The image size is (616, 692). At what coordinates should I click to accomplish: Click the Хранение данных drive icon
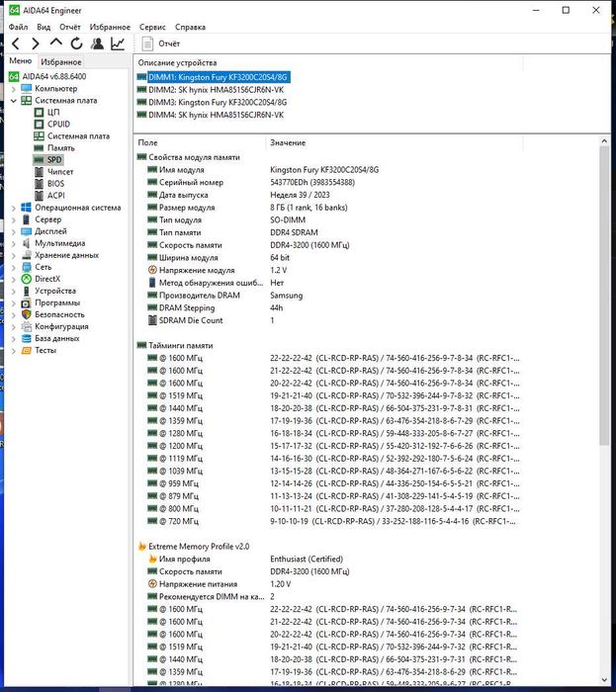coord(27,255)
